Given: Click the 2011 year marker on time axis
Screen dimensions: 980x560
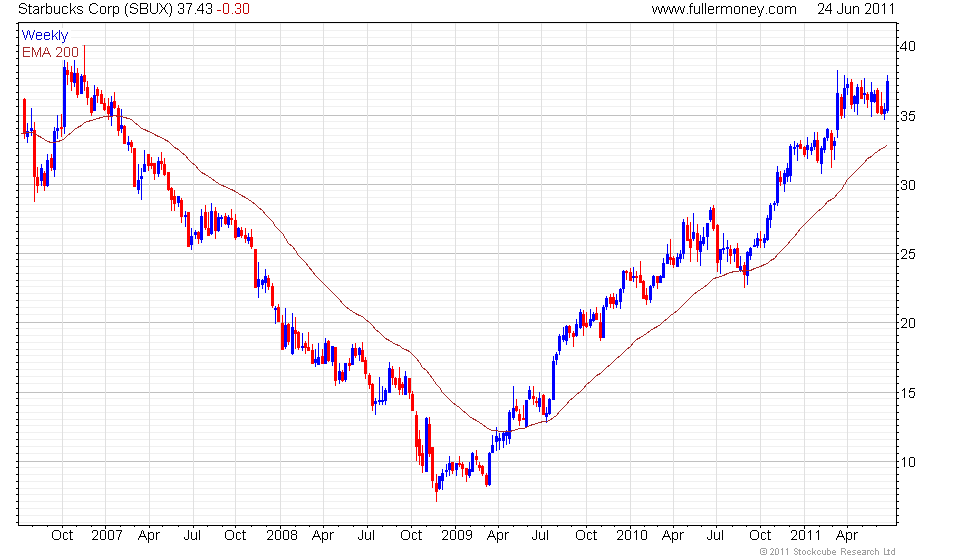Looking at the screenshot, I should [805, 534].
